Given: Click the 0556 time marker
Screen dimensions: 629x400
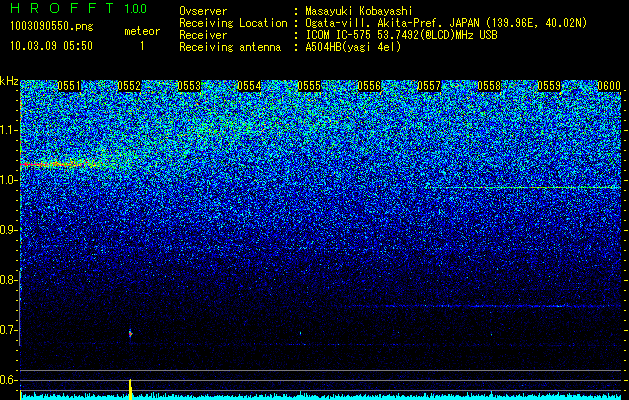Looking at the screenshot, I should pyautogui.click(x=369, y=86).
